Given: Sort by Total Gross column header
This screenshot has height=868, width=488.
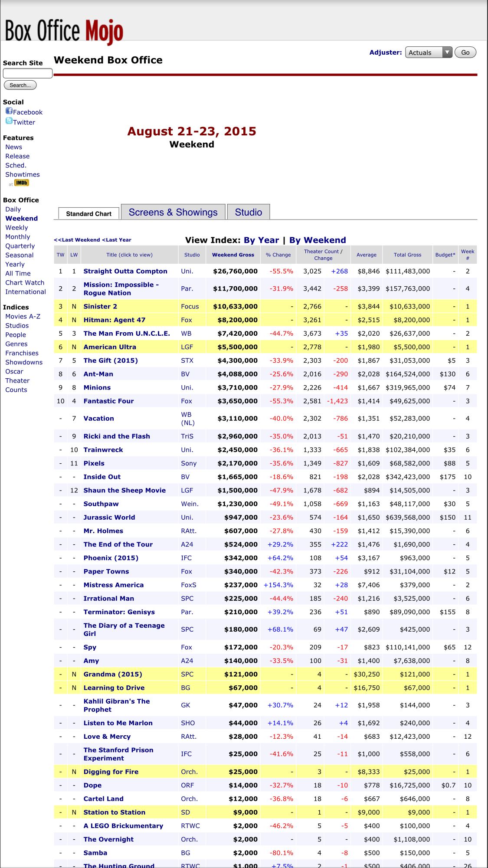Looking at the screenshot, I should [x=407, y=255].
